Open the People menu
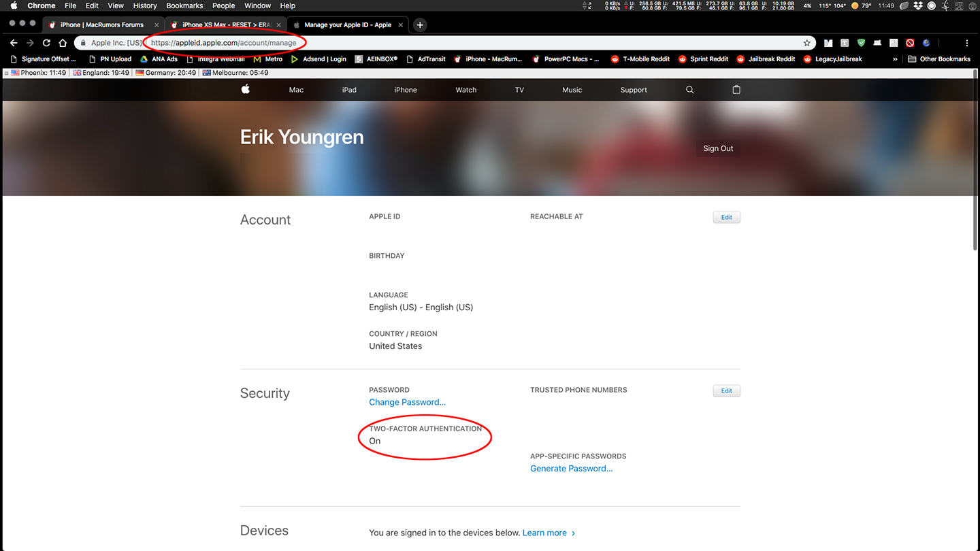This screenshot has width=980, height=551. 223,5
